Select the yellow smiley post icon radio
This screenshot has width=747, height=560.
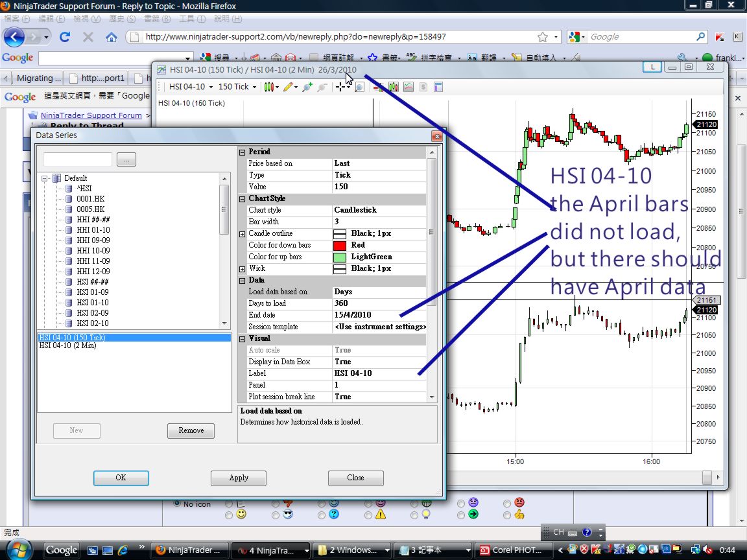point(229,515)
